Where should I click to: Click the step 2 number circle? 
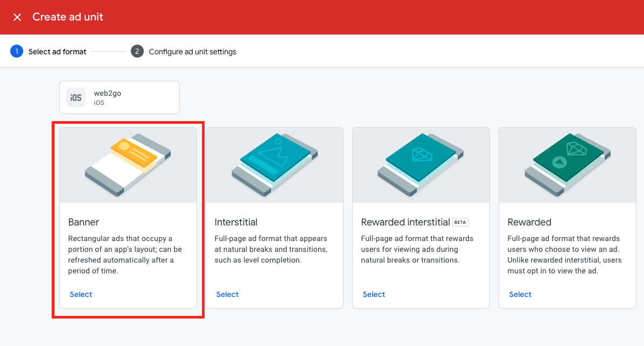pos(137,52)
